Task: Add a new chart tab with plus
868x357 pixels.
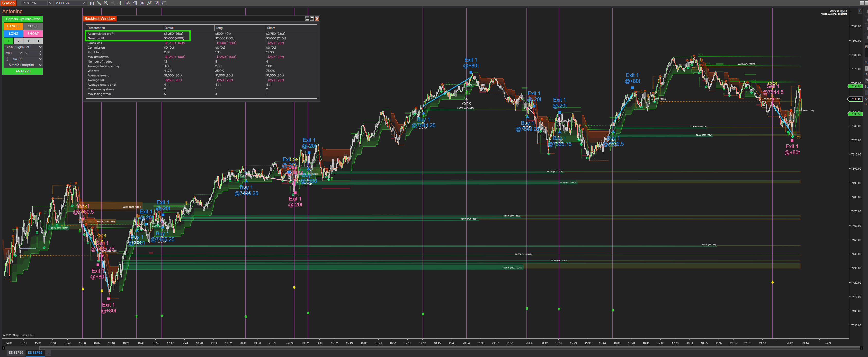Action: tap(48, 353)
